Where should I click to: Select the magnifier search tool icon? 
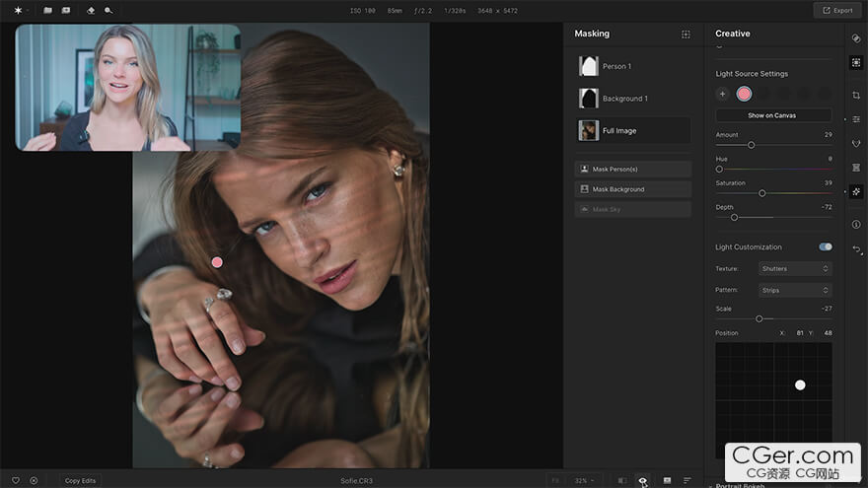click(108, 11)
